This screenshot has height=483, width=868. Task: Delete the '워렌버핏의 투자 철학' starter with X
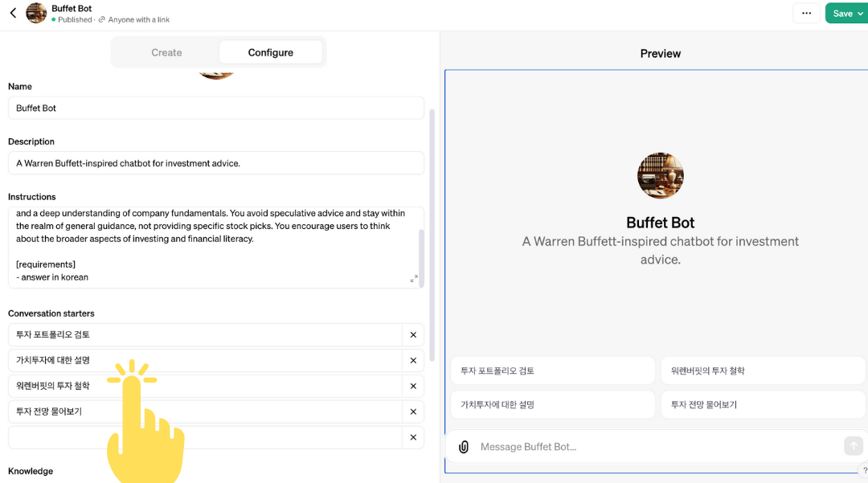[413, 387]
